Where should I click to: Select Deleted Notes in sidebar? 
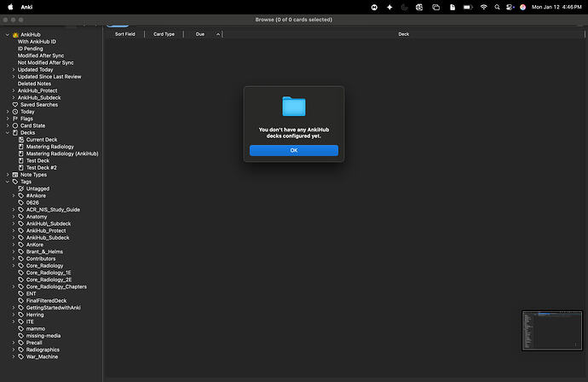tap(34, 84)
